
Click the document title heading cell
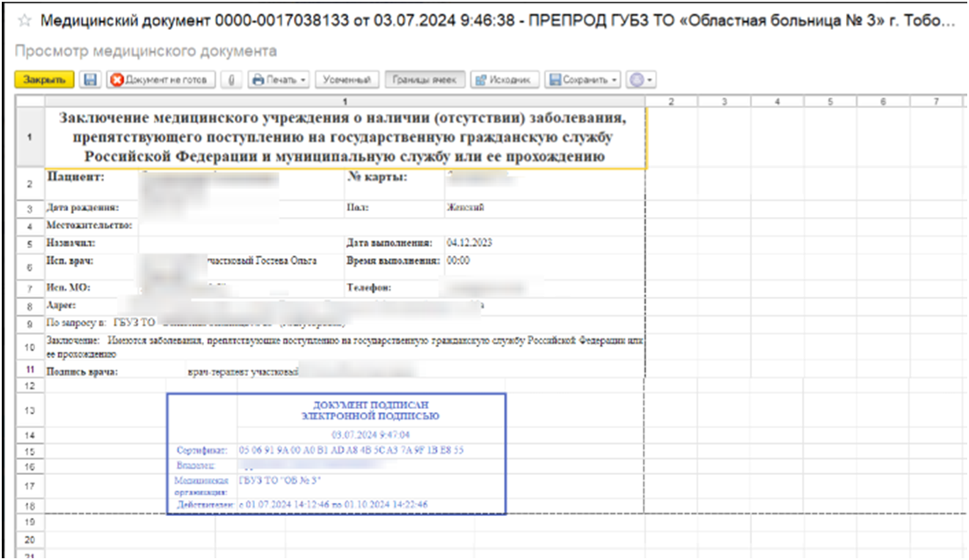[x=344, y=138]
